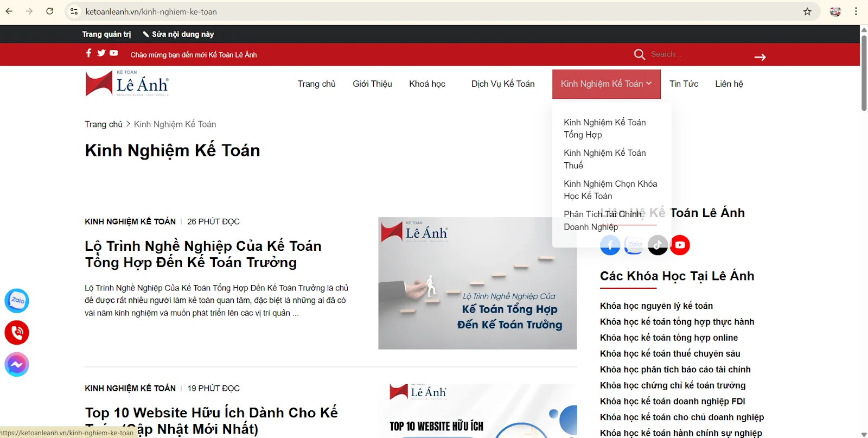This screenshot has height=438, width=868.
Task: Choose Kinh Nghiệm Chọn Khóa Học Kế Toán
Action: pos(610,190)
